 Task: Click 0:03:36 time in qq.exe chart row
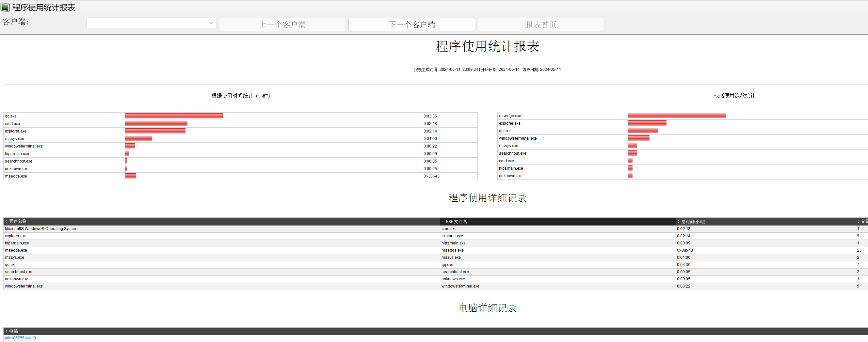tap(430, 116)
